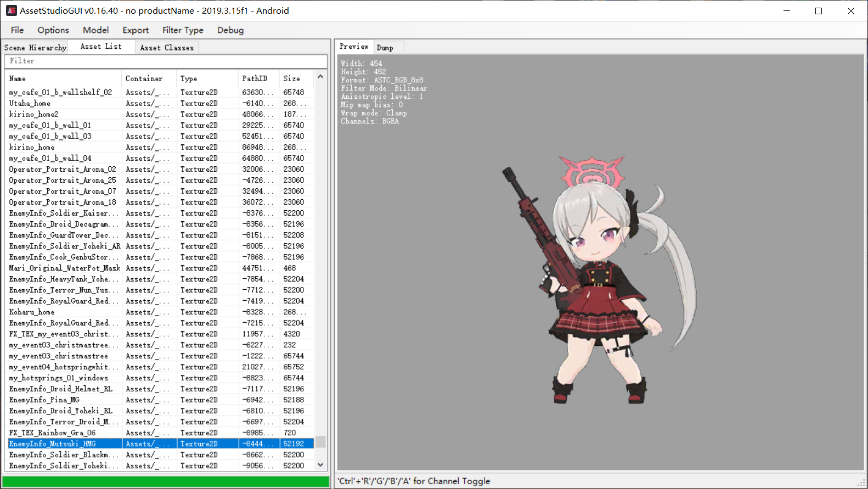The width and height of the screenshot is (868, 489).
Task: Sort assets by the PathID column
Action: [258, 78]
